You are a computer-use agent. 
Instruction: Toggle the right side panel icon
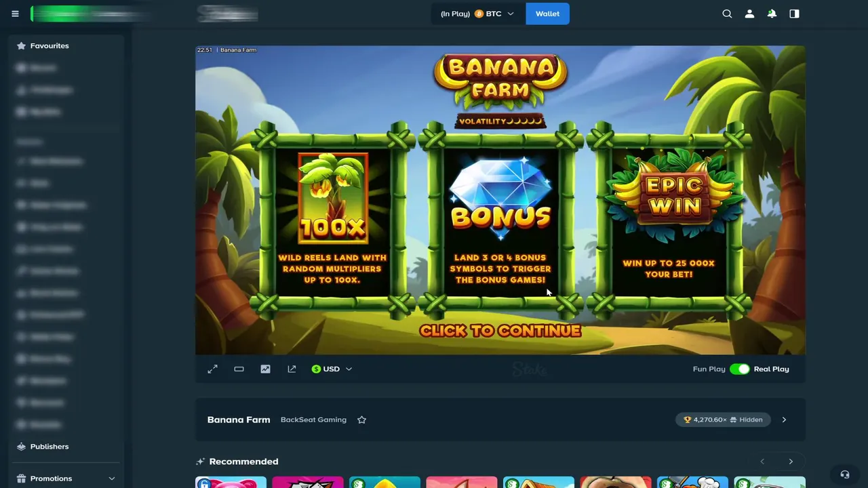coord(794,14)
